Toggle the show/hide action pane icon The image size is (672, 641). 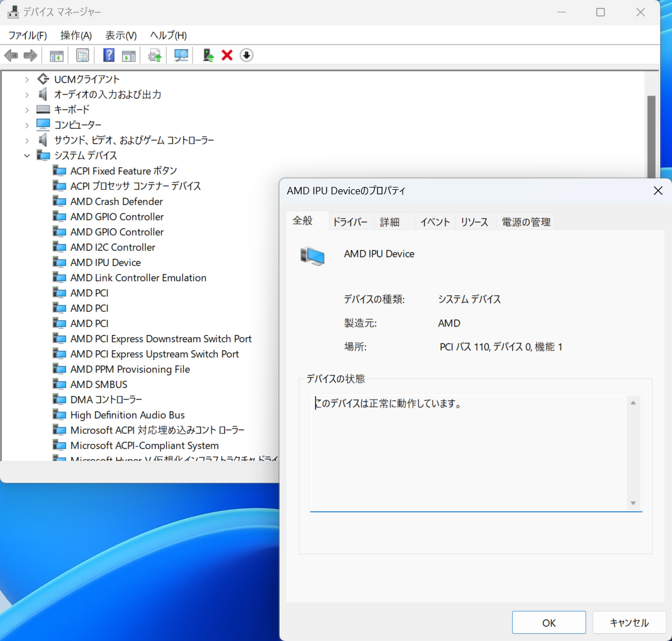pyautogui.click(x=129, y=55)
